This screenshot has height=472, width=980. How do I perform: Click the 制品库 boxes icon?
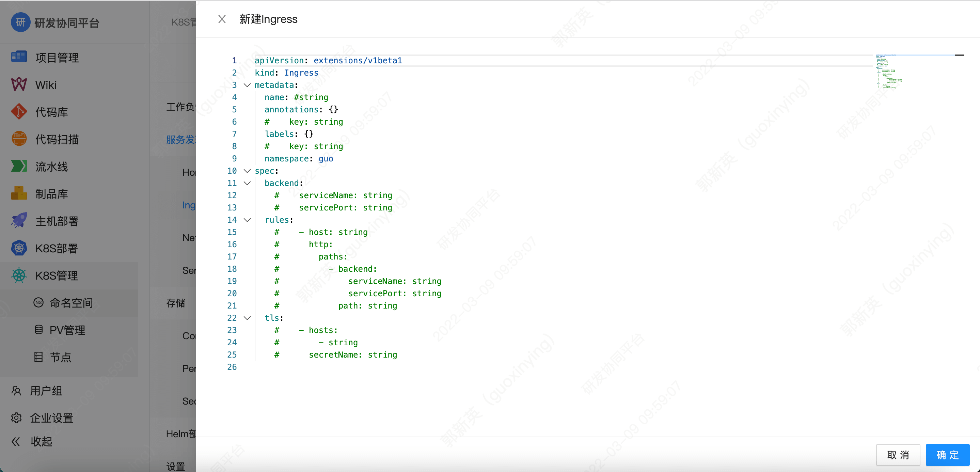19,193
